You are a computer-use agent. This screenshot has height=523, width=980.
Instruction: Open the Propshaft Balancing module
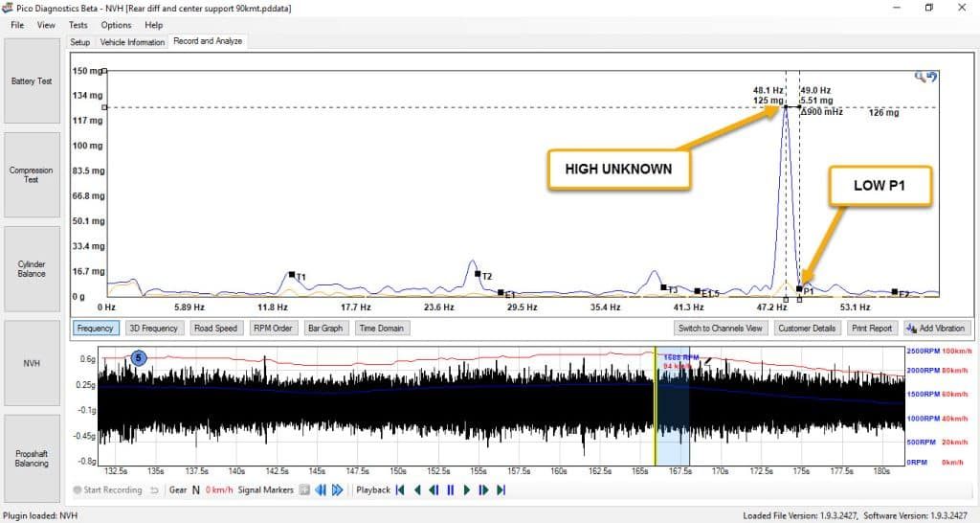click(32, 459)
